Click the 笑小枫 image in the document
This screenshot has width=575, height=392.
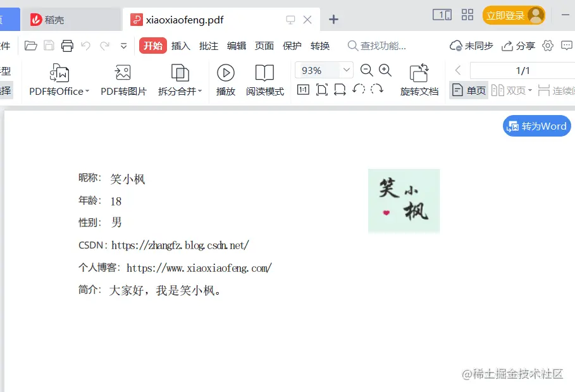[x=404, y=200]
